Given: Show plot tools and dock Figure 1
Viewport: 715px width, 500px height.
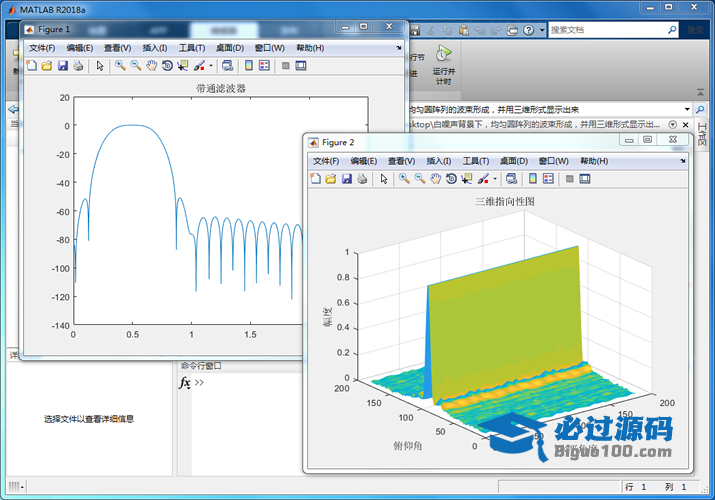Looking at the screenshot, I should [x=301, y=66].
